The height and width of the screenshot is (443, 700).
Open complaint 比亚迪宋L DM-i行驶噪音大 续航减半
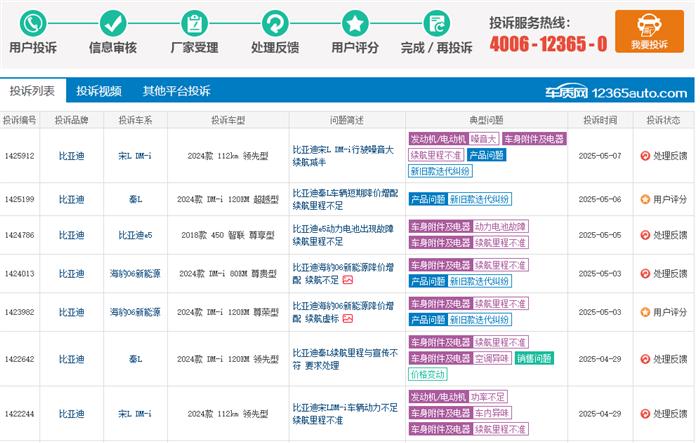click(x=343, y=156)
